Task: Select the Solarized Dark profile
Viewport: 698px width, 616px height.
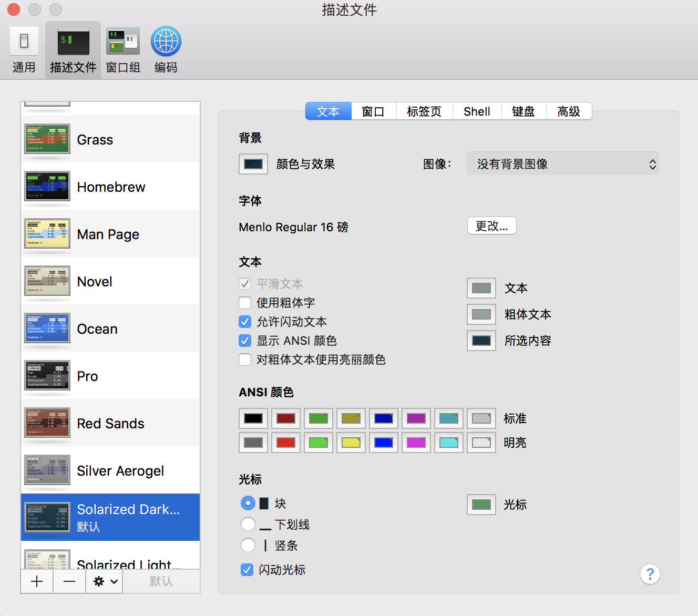Action: 110,517
